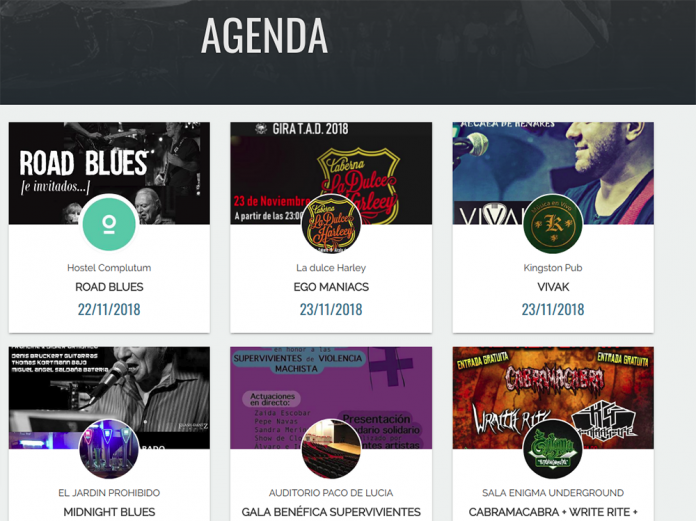Click the green Hostel Complutum venue icon
696x521 pixels.
coord(109,224)
